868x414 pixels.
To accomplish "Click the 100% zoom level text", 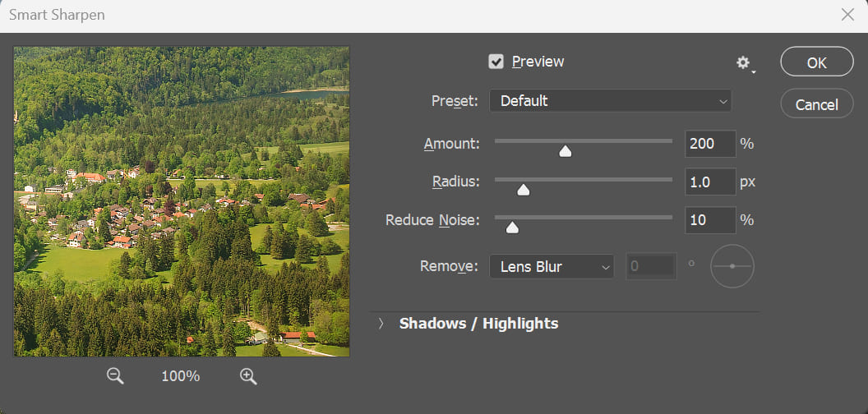I will (x=181, y=376).
